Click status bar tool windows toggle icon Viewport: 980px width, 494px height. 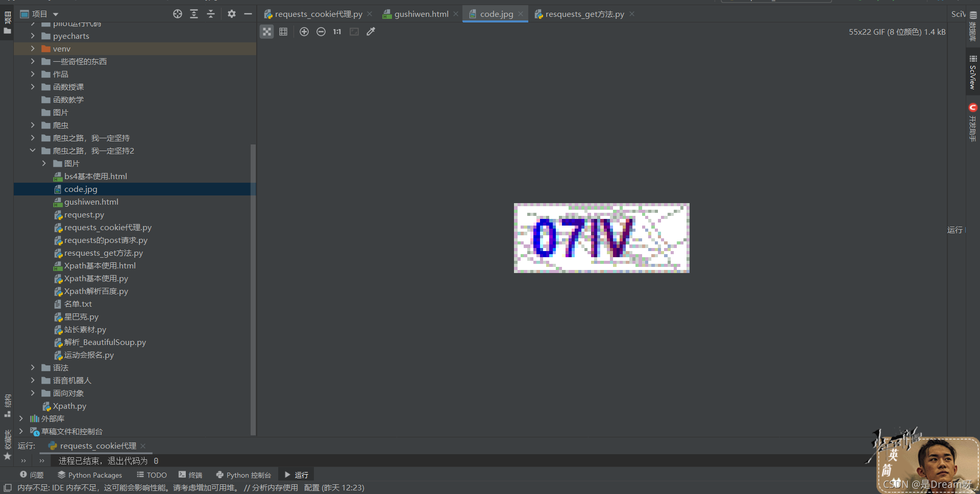pos(7,488)
